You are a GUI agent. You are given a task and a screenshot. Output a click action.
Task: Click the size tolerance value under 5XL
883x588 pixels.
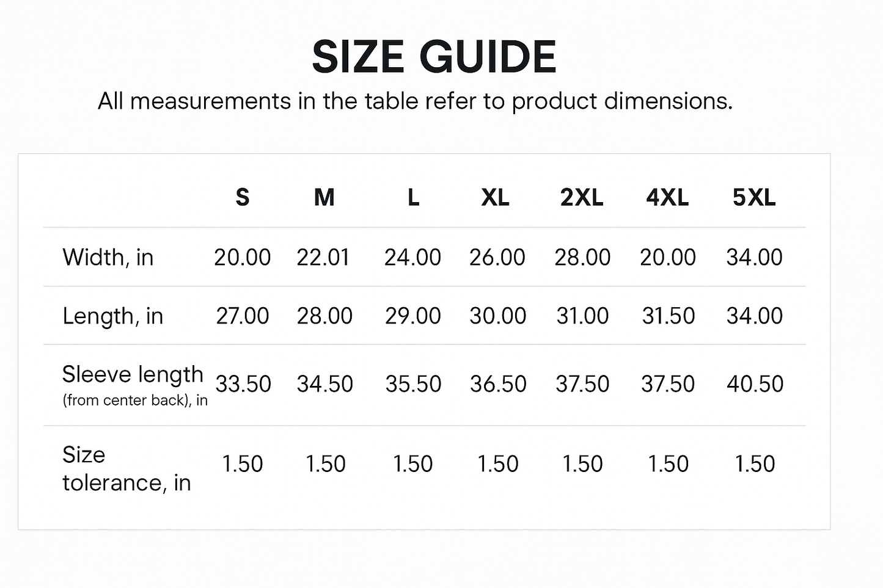pos(755,464)
